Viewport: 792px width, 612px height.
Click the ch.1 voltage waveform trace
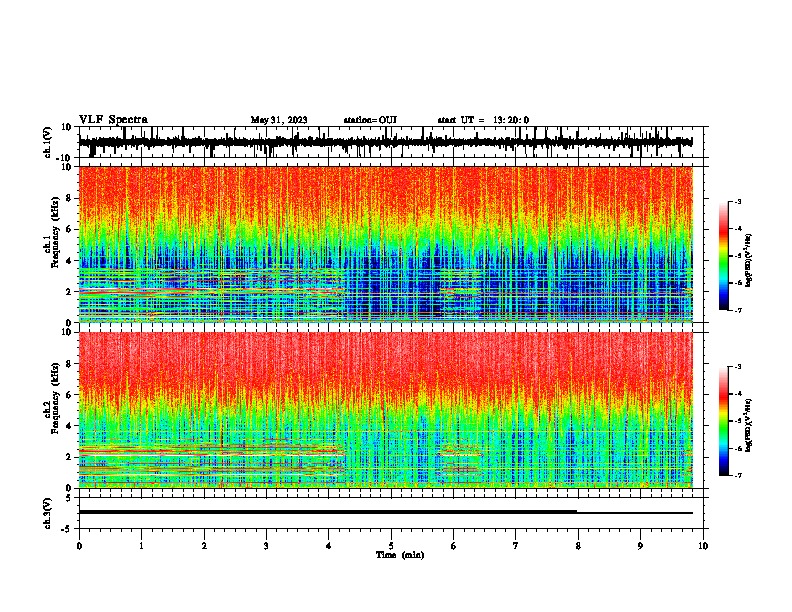tap(385, 142)
